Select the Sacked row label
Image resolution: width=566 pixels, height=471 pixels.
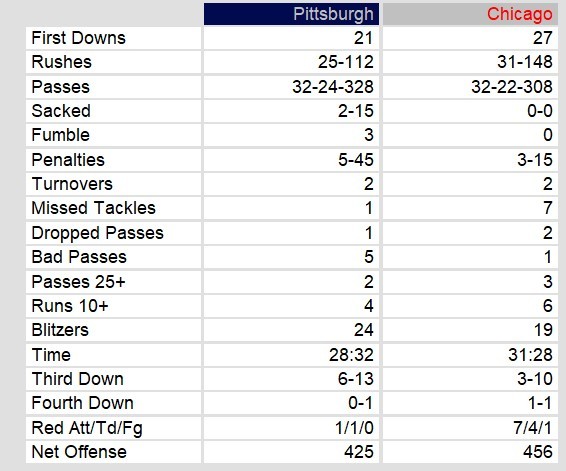(x=61, y=111)
